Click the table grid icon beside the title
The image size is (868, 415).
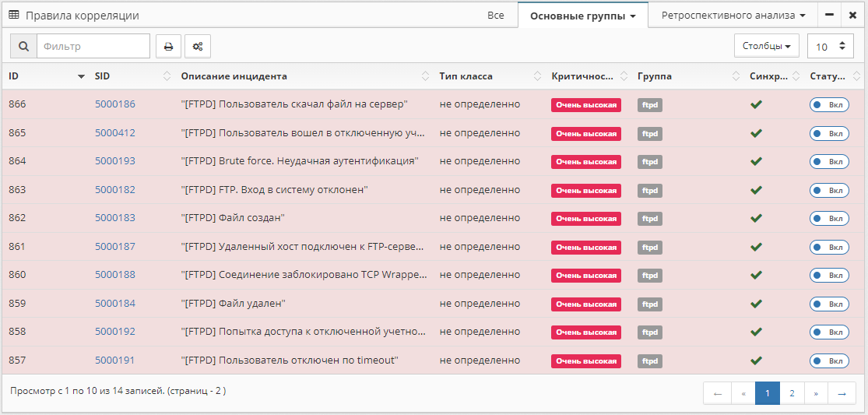tap(14, 15)
